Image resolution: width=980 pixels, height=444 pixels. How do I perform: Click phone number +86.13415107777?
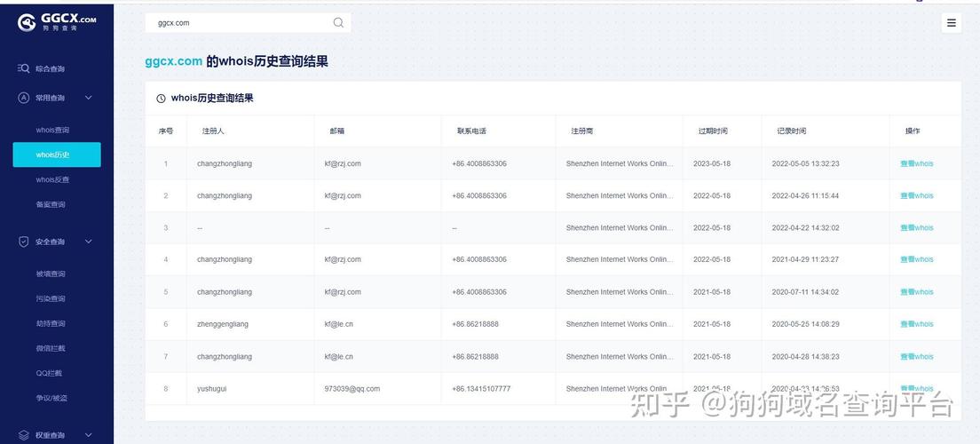[x=480, y=389]
